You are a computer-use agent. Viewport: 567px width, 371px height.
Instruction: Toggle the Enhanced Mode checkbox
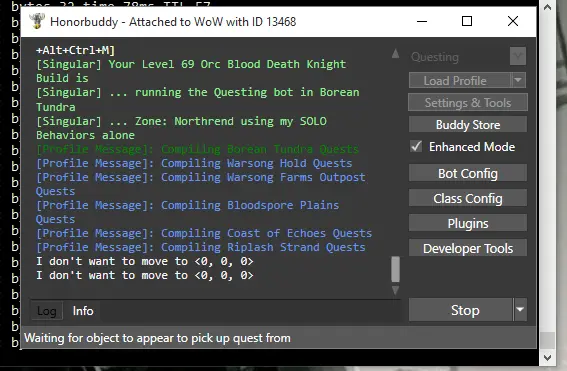coord(416,146)
